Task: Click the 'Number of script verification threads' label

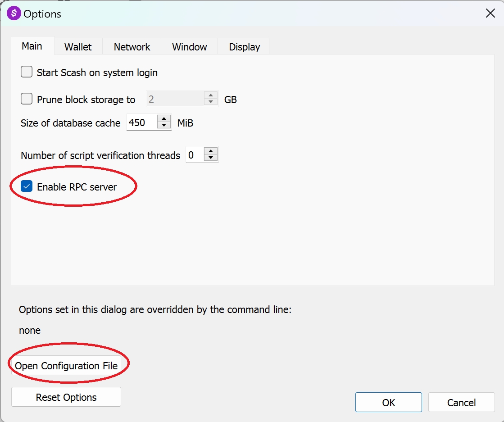Action: (x=100, y=155)
